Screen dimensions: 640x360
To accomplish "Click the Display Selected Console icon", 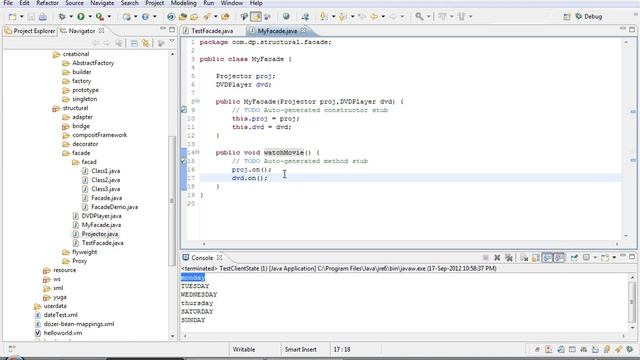I will coord(586,258).
